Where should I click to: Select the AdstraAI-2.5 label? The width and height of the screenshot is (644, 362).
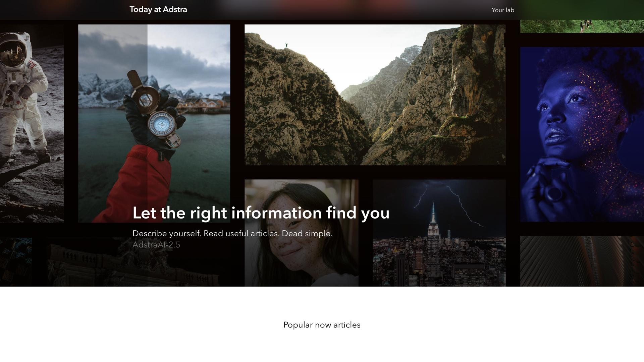(x=156, y=245)
